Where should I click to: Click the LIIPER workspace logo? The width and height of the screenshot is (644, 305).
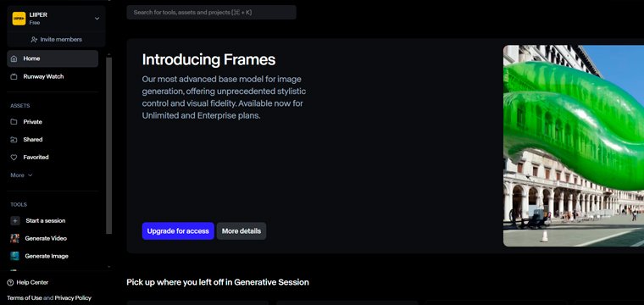click(x=19, y=19)
